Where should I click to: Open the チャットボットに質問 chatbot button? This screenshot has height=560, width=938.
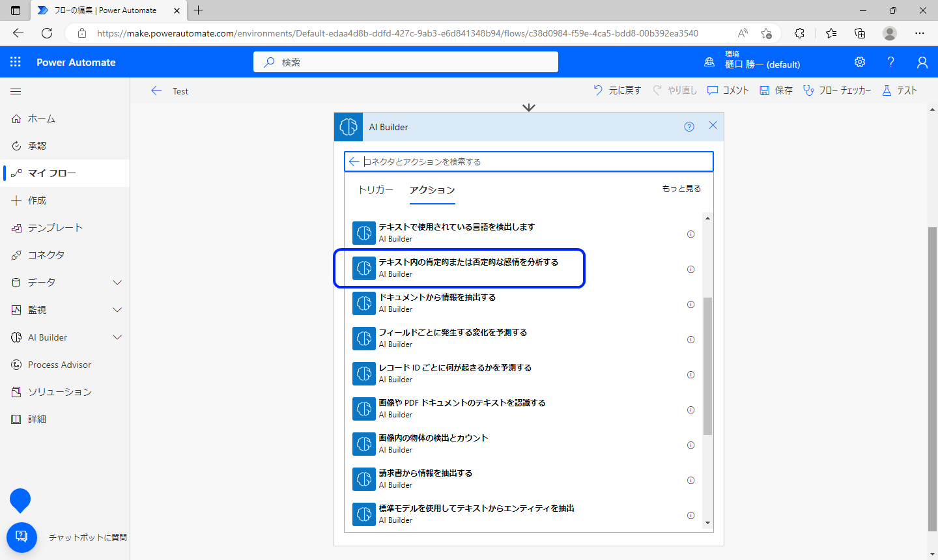(x=21, y=537)
